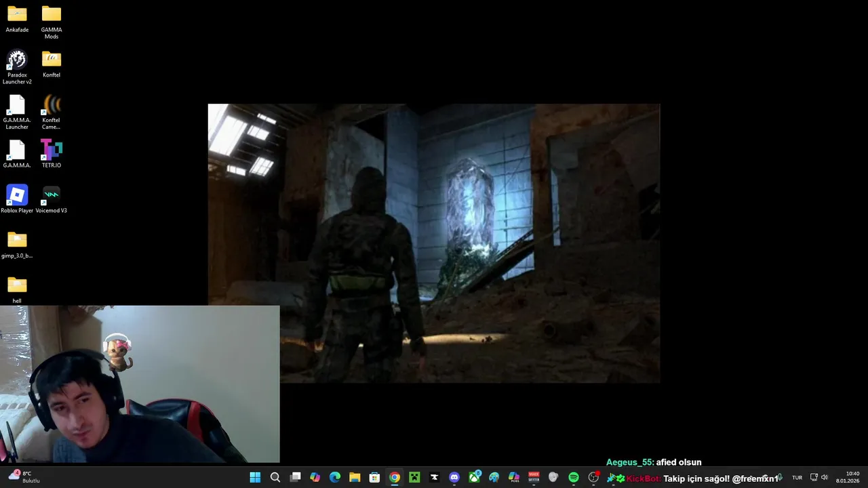Open the Paint palette icon on taskbar
The width and height of the screenshot is (868, 488).
coord(494,477)
